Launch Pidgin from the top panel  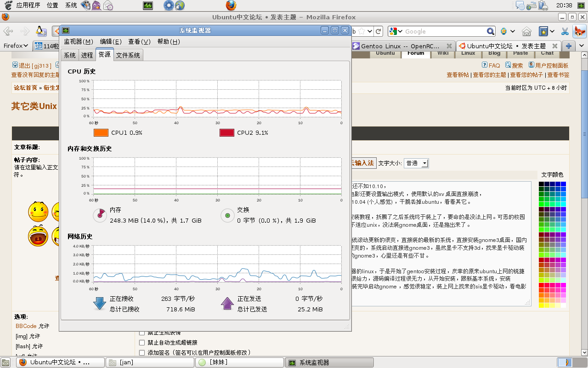tap(97, 6)
